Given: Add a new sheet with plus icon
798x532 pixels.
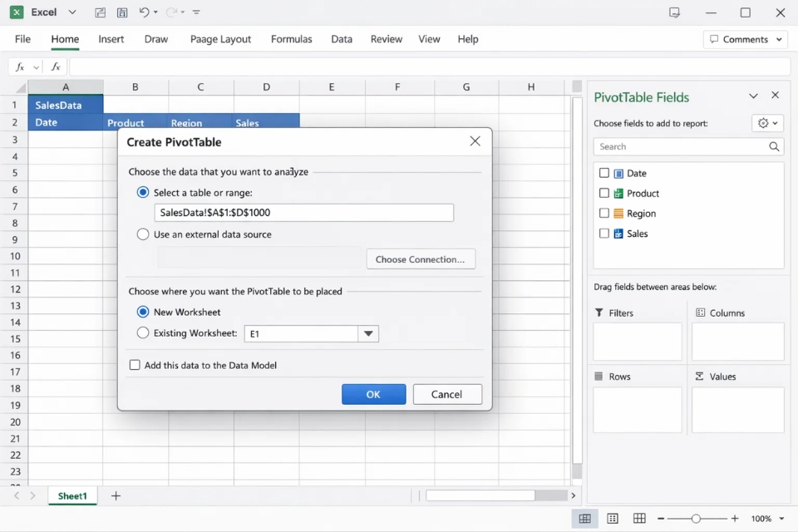Looking at the screenshot, I should (x=116, y=495).
